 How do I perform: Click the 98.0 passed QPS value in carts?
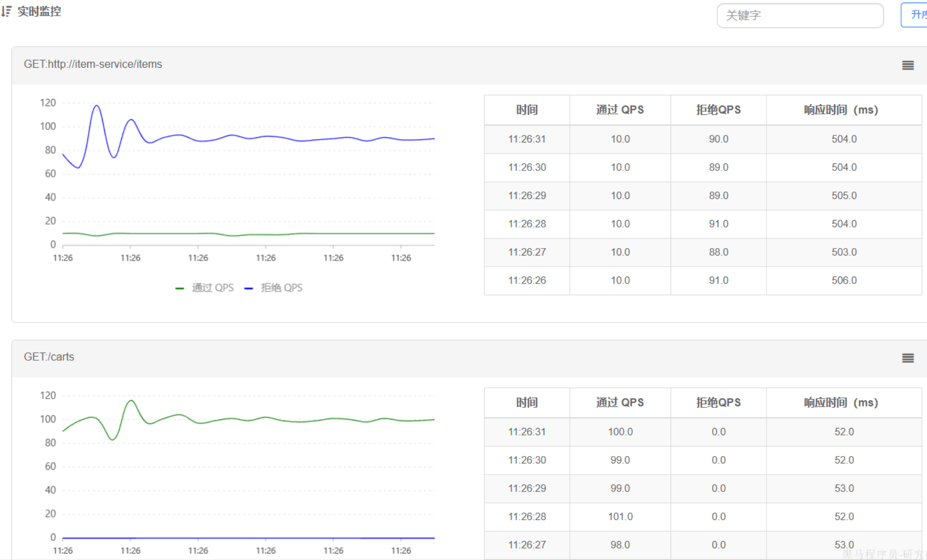[x=620, y=544]
